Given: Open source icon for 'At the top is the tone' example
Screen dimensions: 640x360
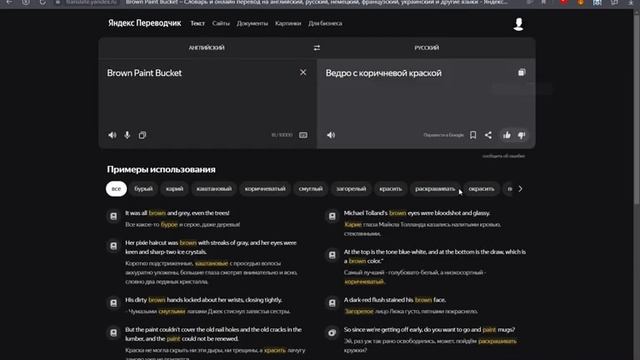Looking at the screenshot, I should [332, 255].
